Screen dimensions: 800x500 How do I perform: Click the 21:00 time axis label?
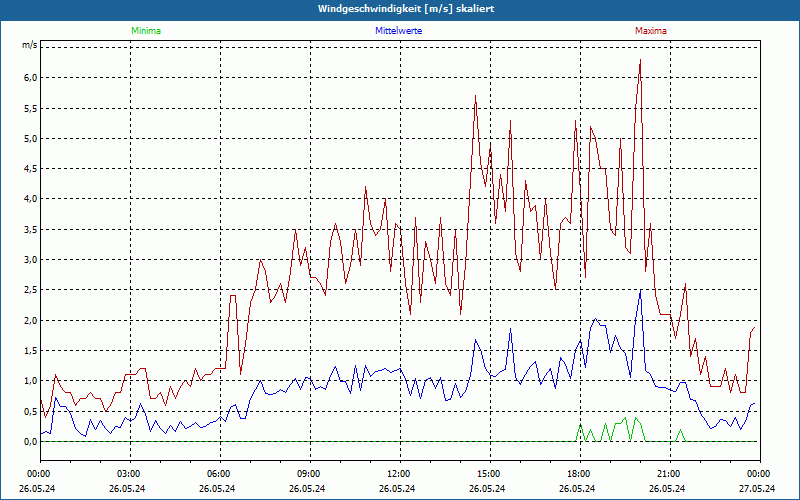tap(667, 474)
